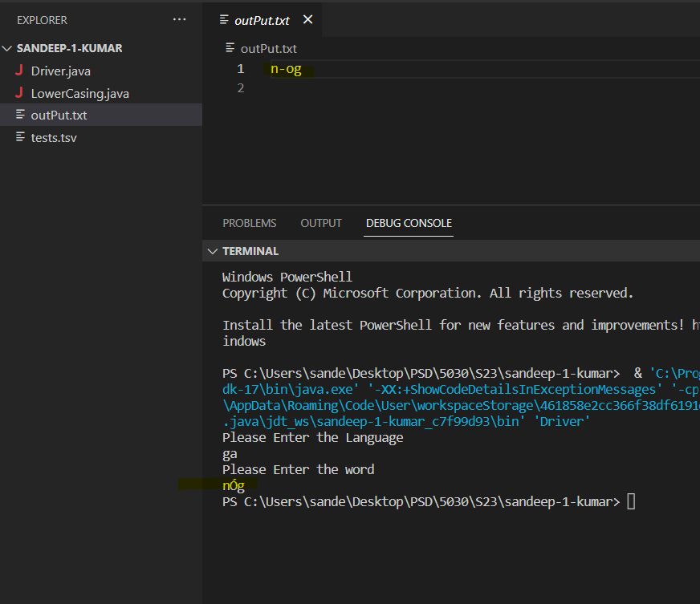Click the 'ga' terminal input line
This screenshot has height=604, width=700.
(230, 454)
